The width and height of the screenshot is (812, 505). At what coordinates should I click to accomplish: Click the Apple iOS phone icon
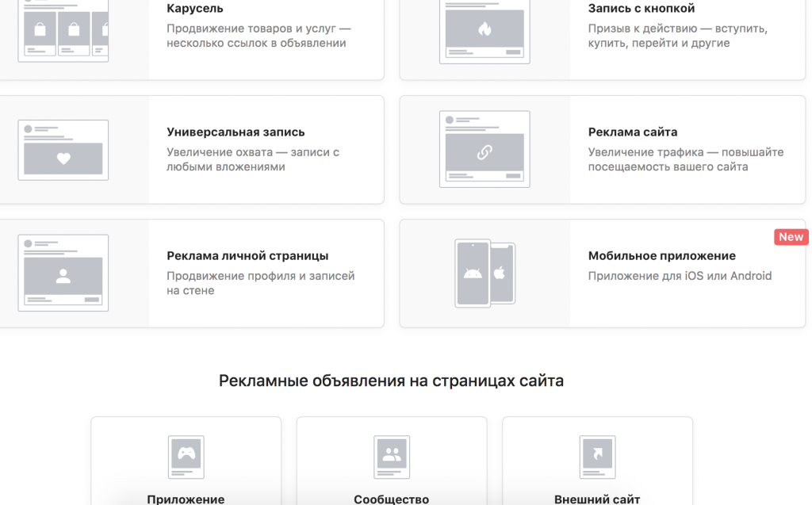(x=502, y=273)
